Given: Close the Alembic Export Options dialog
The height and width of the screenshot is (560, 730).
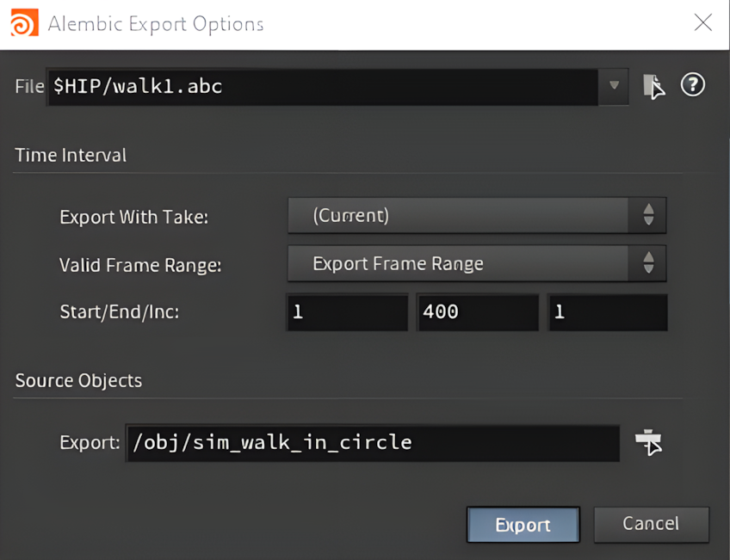Looking at the screenshot, I should tap(703, 23).
